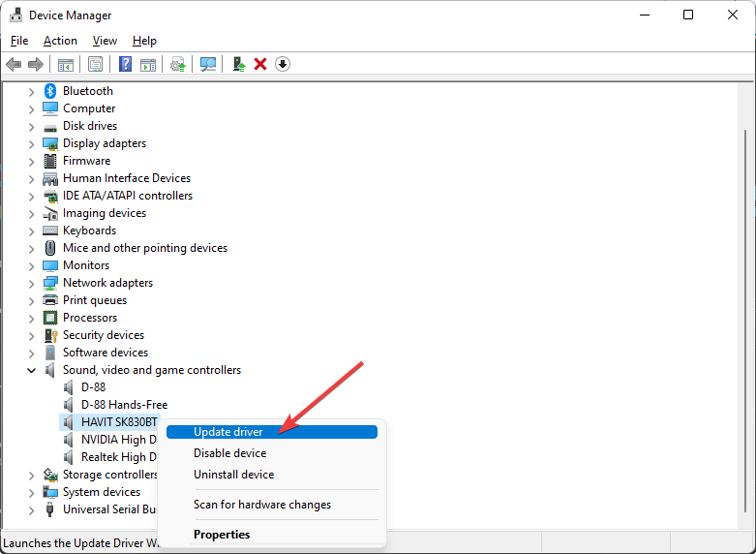Open the Action menu
Viewport: 756px width, 554px height.
coord(60,41)
